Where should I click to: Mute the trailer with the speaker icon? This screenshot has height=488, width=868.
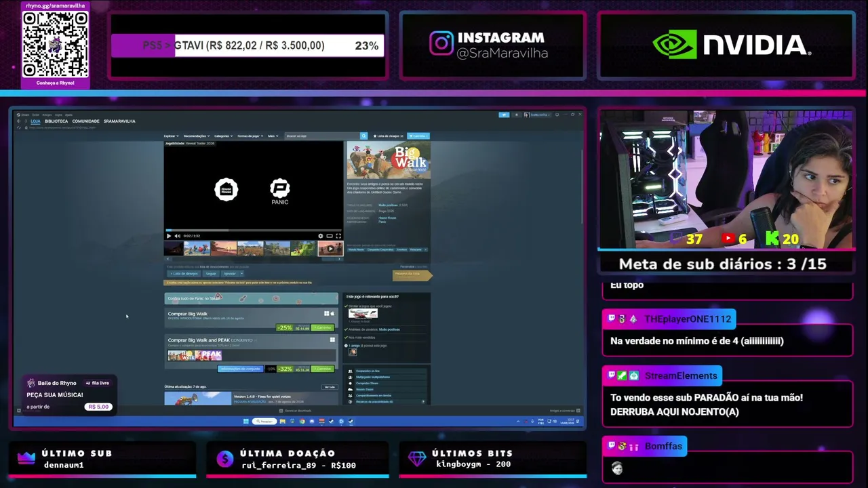(x=177, y=236)
